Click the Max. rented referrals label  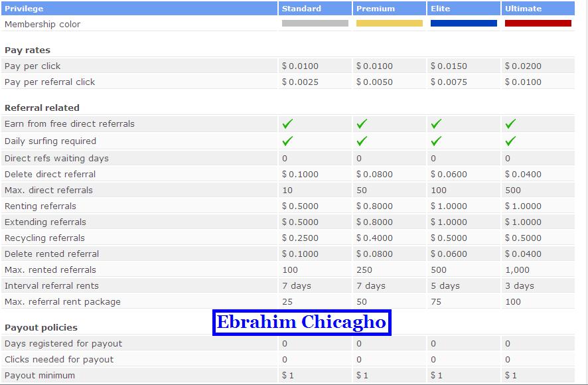click(x=50, y=269)
